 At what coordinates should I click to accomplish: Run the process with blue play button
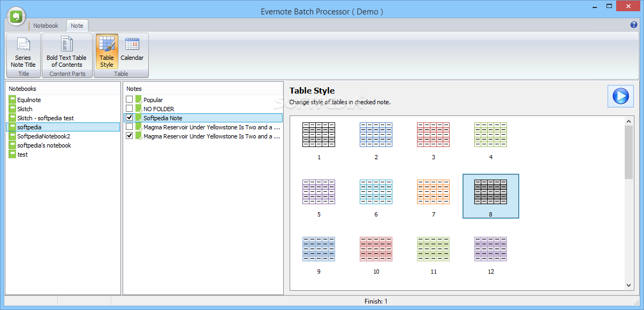pos(620,96)
